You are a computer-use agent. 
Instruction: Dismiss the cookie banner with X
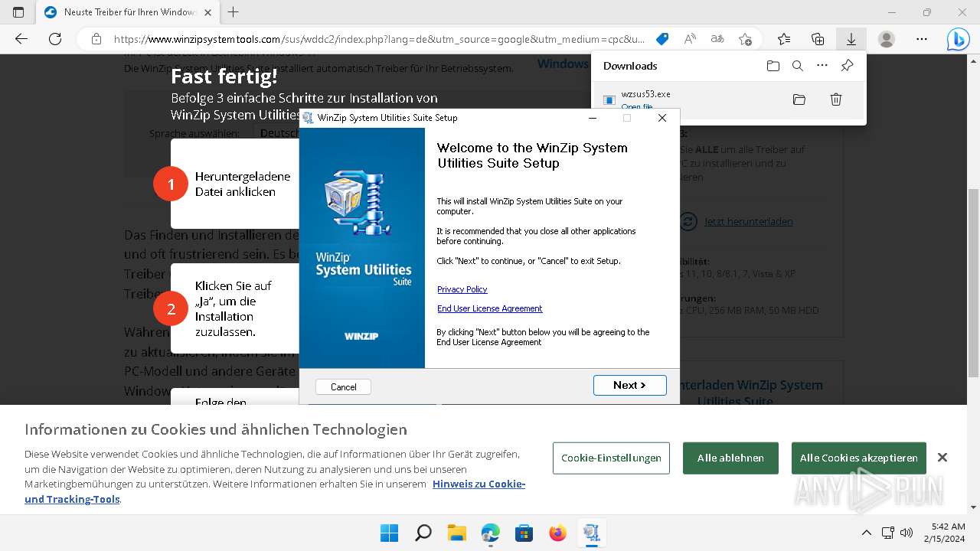click(x=942, y=458)
